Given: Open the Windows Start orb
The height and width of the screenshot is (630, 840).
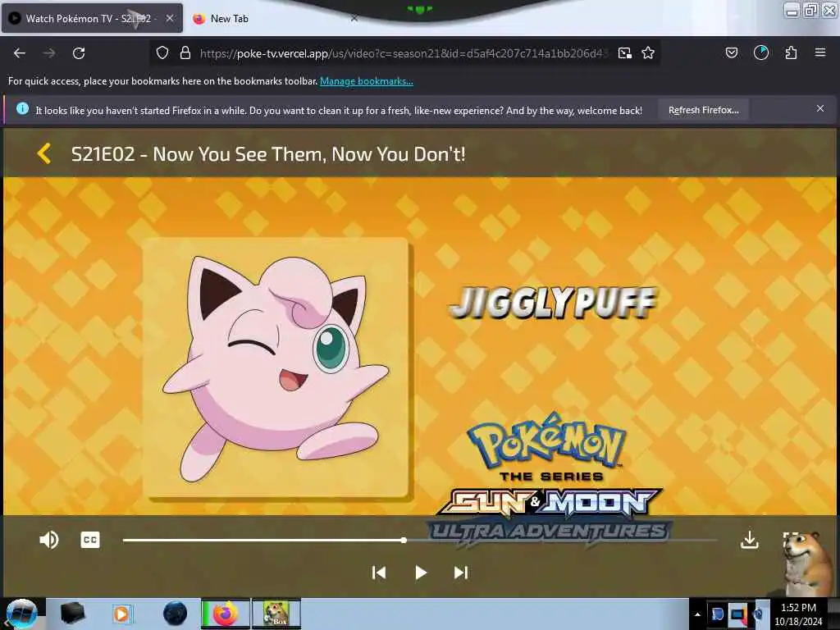Looking at the screenshot, I should [21, 614].
